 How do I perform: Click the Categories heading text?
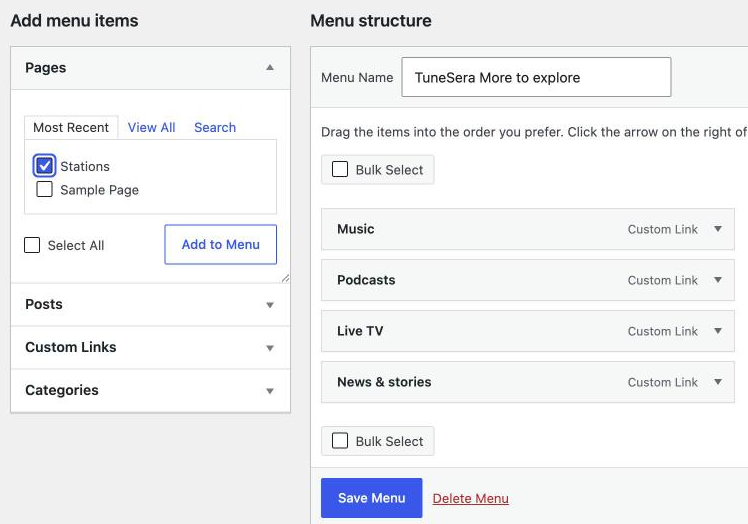62,390
